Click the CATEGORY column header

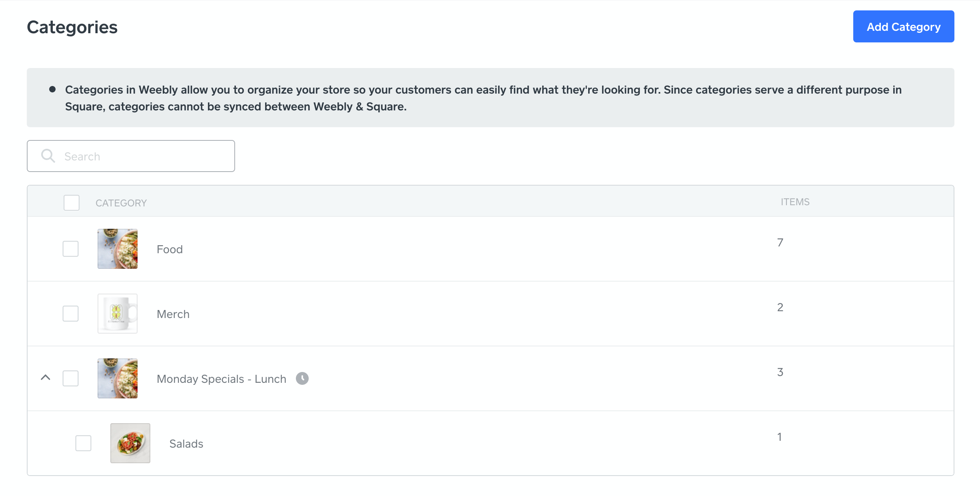[x=121, y=203]
